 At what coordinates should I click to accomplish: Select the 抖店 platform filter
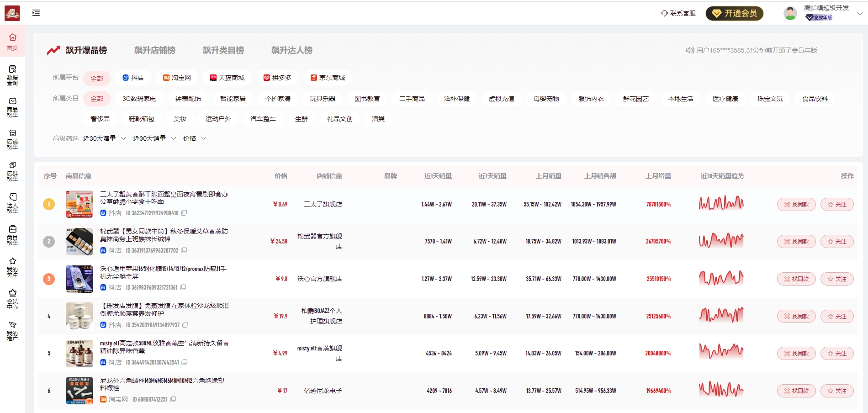click(133, 78)
